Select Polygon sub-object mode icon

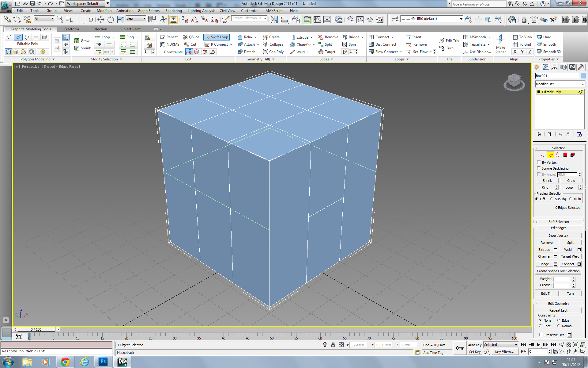(565, 155)
